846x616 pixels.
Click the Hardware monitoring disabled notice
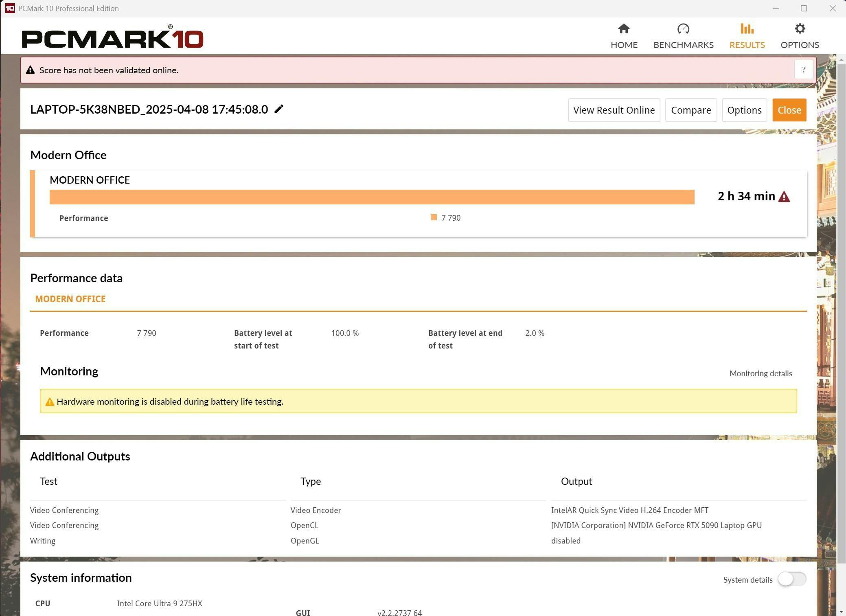[x=418, y=401]
